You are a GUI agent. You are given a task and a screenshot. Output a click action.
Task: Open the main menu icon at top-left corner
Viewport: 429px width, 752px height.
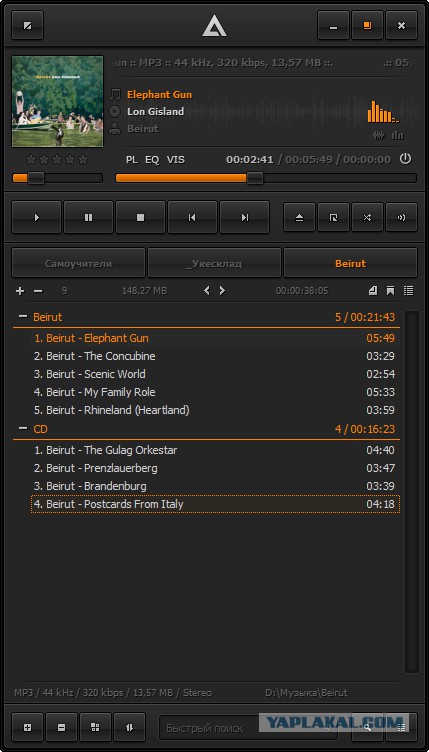click(27, 25)
